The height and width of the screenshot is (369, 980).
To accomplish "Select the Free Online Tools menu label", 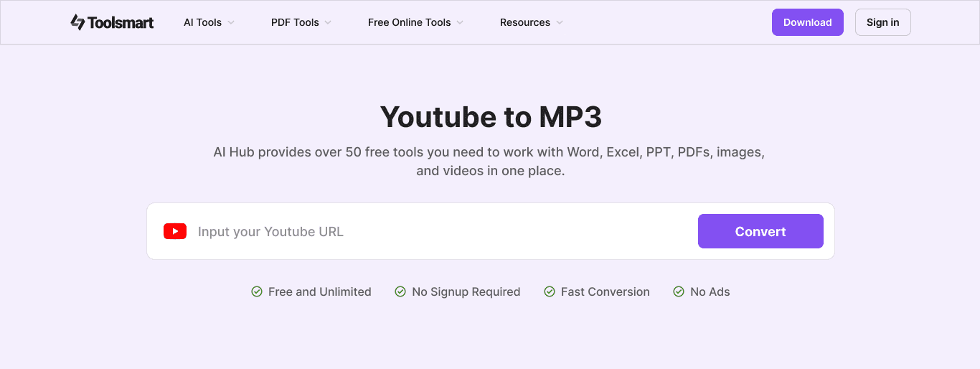I will 409,22.
